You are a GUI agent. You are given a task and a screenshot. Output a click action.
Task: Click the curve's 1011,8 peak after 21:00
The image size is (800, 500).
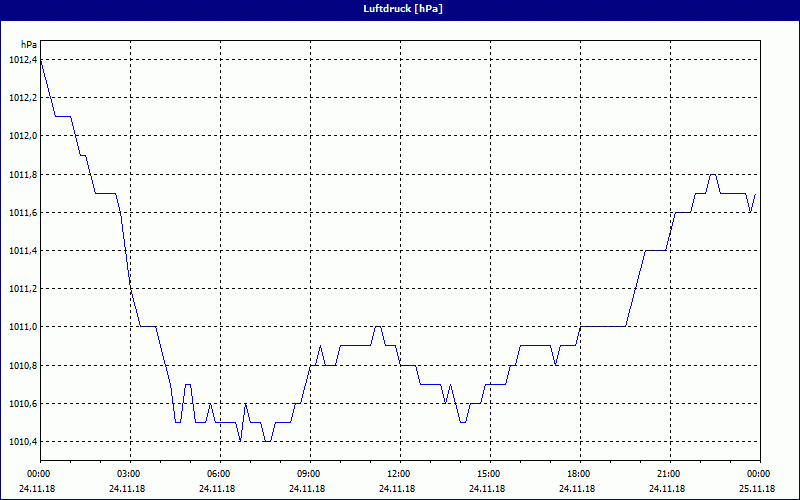[713, 175]
